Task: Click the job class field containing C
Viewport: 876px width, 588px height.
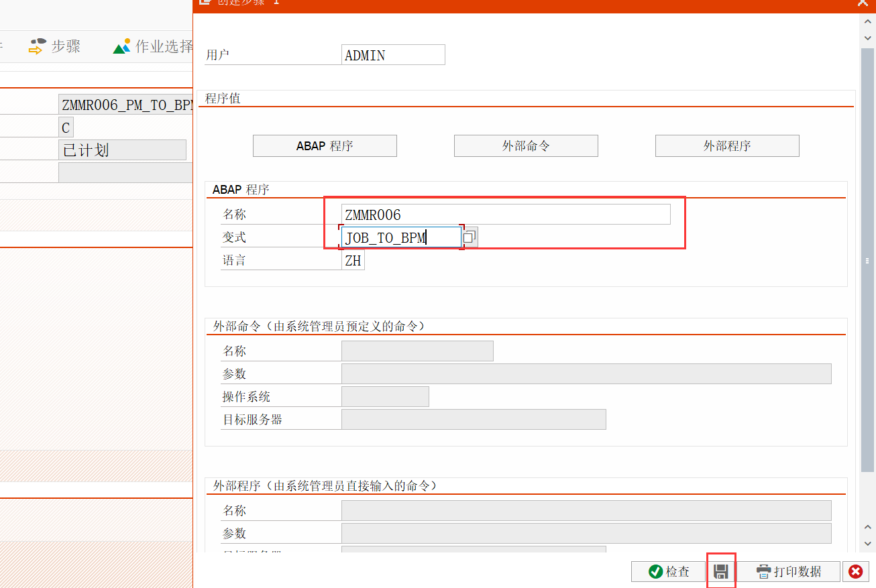Action: [x=66, y=127]
